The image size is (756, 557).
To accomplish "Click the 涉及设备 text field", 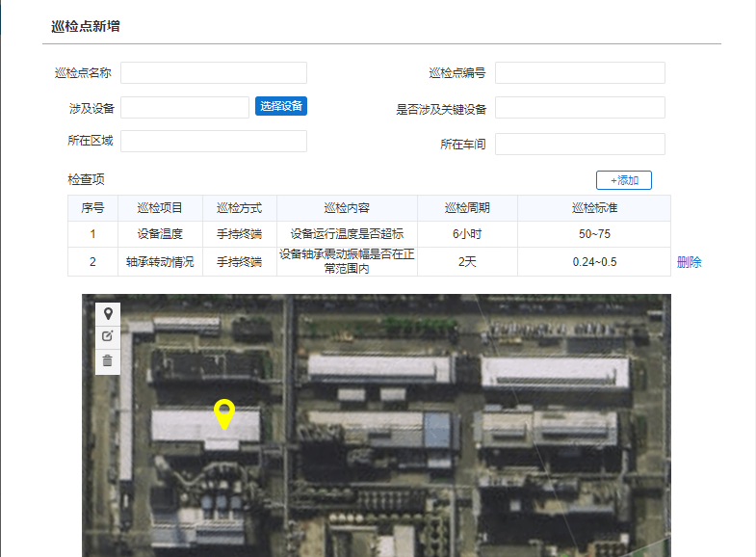I will (x=185, y=107).
